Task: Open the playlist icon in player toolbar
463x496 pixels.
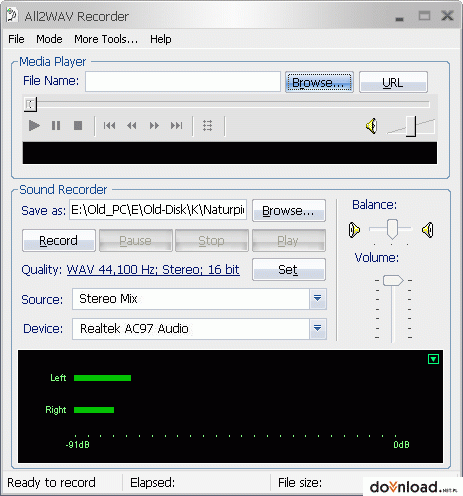Action: (207, 126)
